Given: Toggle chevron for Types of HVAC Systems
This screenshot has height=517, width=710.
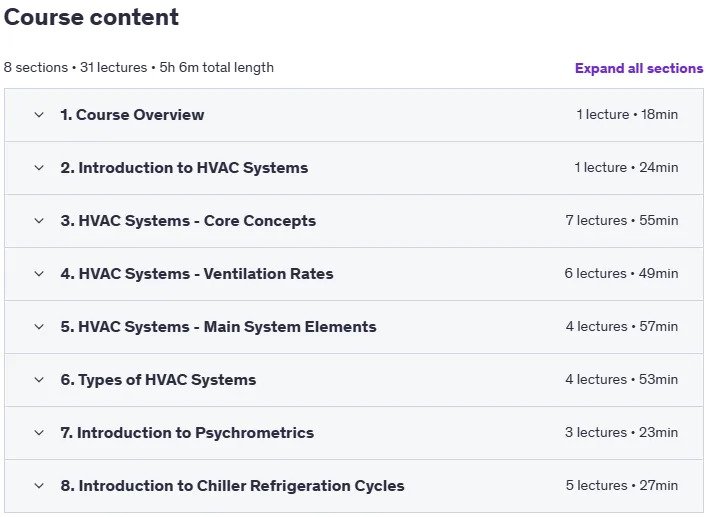Looking at the screenshot, I should 39,380.
